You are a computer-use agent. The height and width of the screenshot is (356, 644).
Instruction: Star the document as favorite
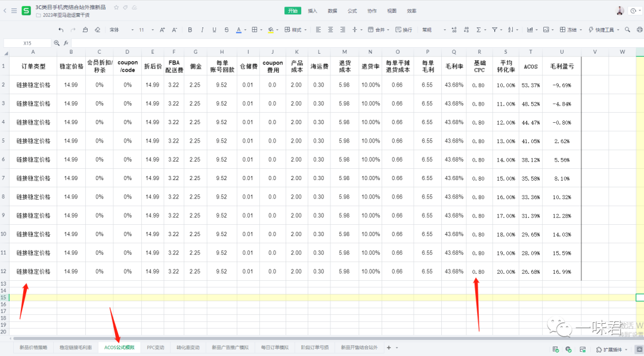[x=116, y=7]
